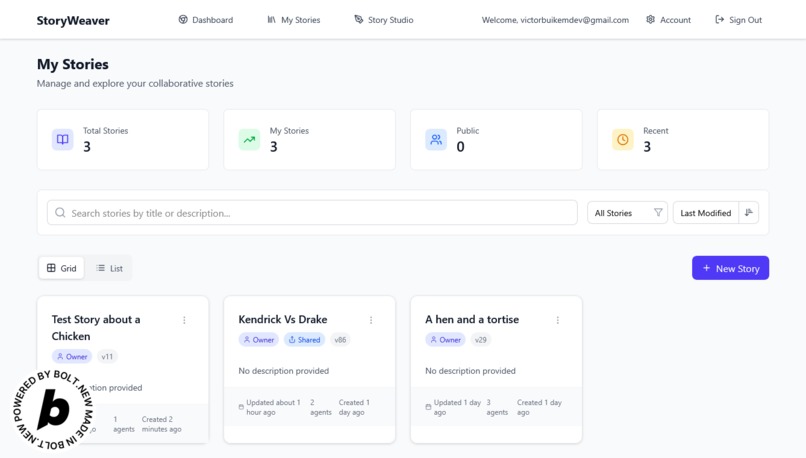
Task: Click the Account gear icon
Action: coord(650,20)
